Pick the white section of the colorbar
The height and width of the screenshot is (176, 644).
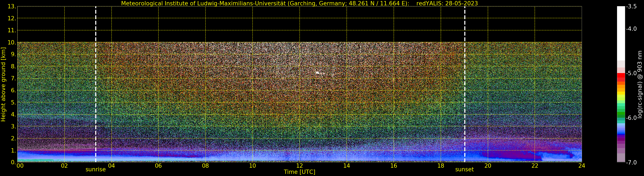click(x=621, y=33)
